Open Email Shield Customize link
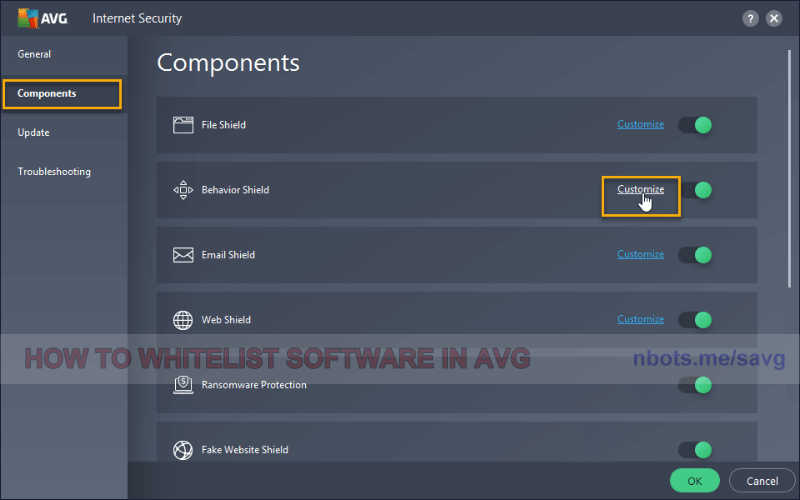Screen dimensions: 800x500 pos(640,254)
